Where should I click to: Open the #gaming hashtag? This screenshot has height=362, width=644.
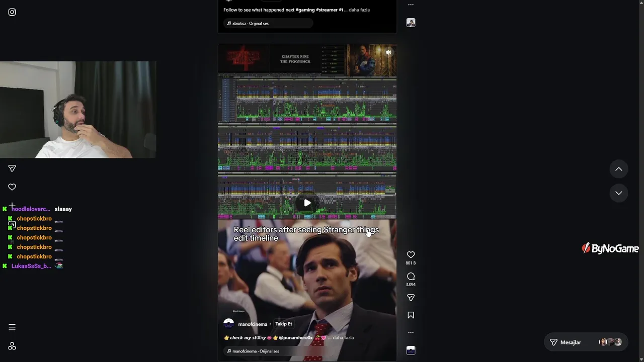click(305, 10)
